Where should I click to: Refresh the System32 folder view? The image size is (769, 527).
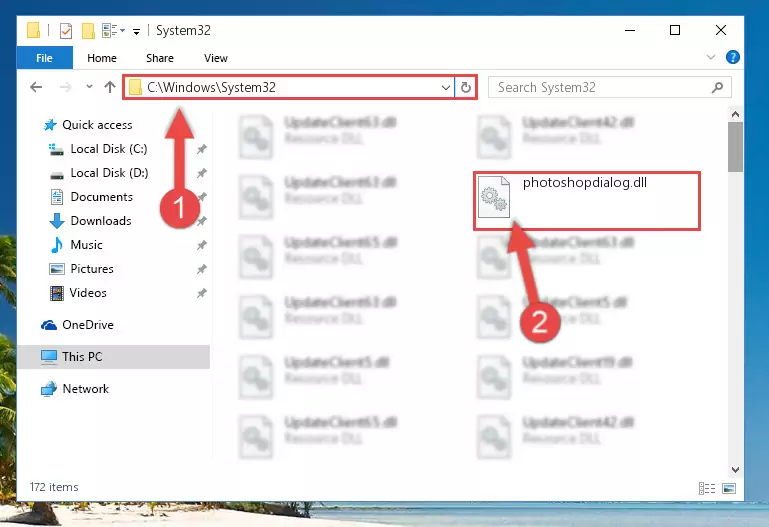tap(465, 88)
